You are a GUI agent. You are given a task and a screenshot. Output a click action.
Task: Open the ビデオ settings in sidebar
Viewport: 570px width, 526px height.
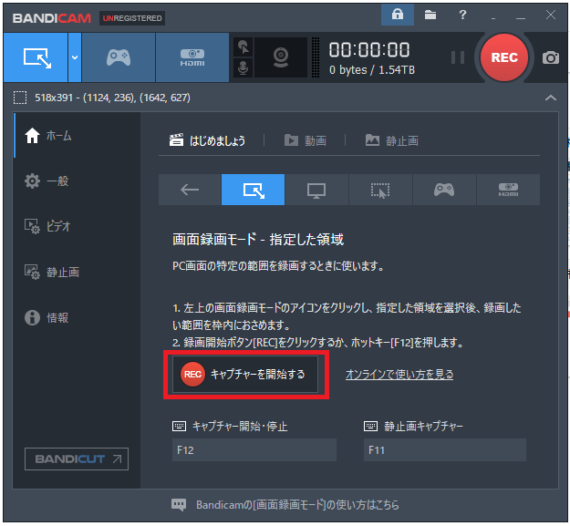48,226
